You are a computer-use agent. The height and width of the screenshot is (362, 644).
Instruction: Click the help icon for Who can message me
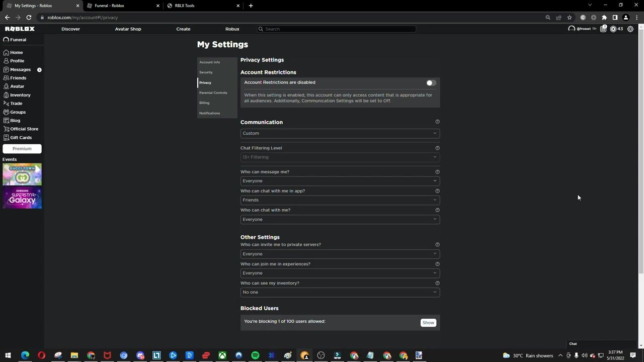click(x=437, y=172)
